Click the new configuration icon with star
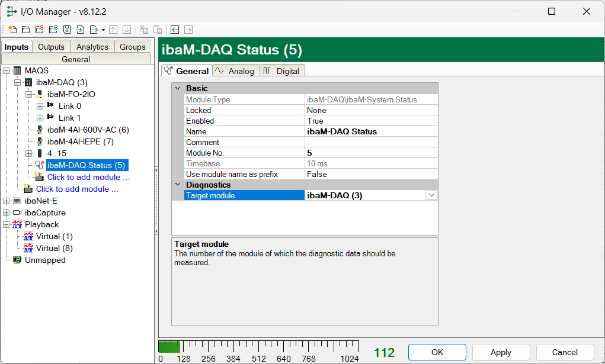This screenshot has width=605, height=364. pyautogui.click(x=12, y=30)
